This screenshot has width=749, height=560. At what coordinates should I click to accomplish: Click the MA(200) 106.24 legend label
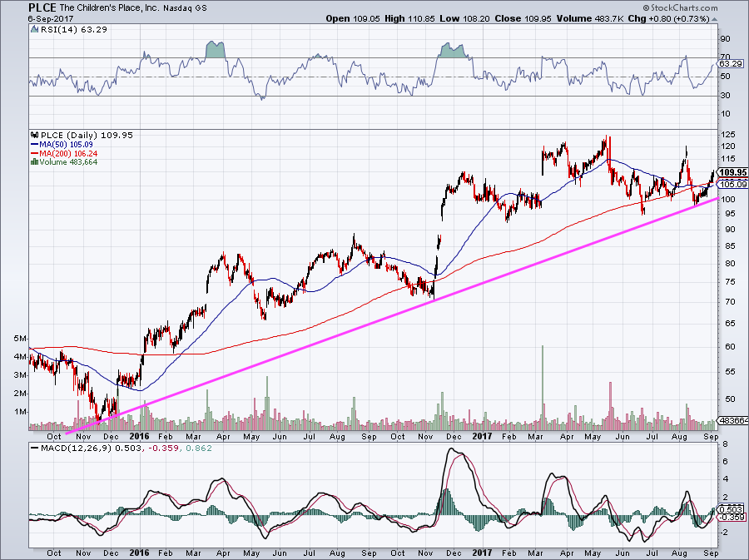(x=69, y=153)
